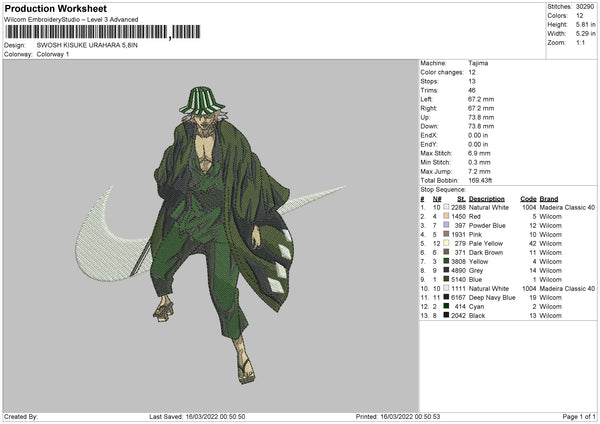Screen dimensions: 600x424
Task: Click the Stitches value 30290
Action: pyautogui.click(x=585, y=7)
